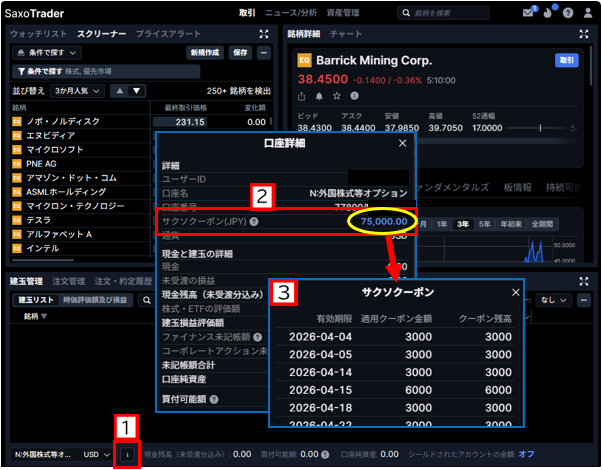Viewport: 603px width, 470px height.
Task: Open the 条件で探す dropdown
Action: (x=47, y=53)
